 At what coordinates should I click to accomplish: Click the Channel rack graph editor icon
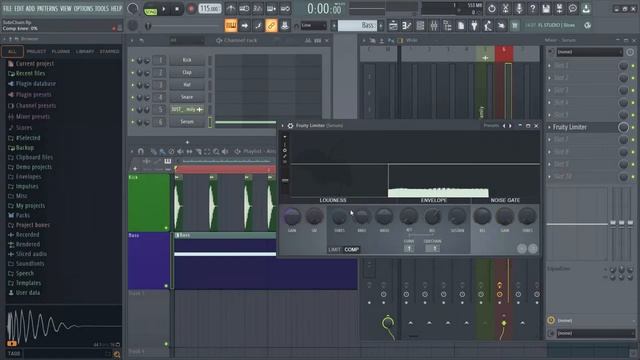[308, 40]
